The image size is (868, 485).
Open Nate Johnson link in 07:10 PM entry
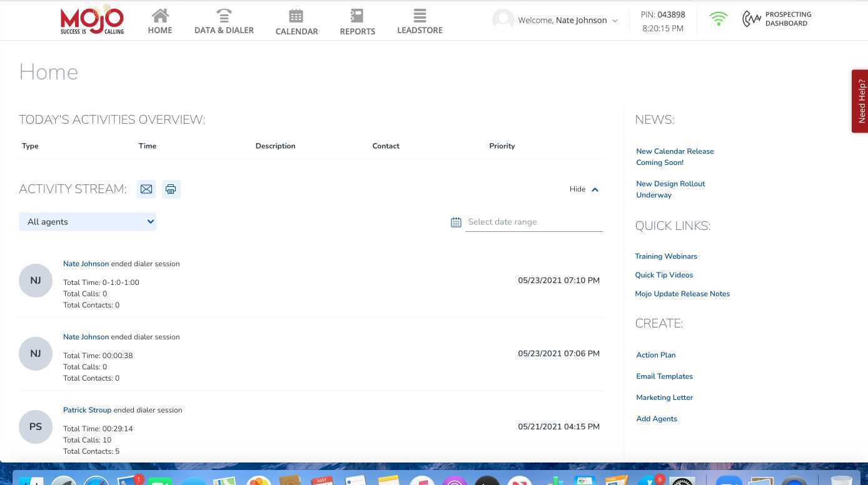pos(86,264)
